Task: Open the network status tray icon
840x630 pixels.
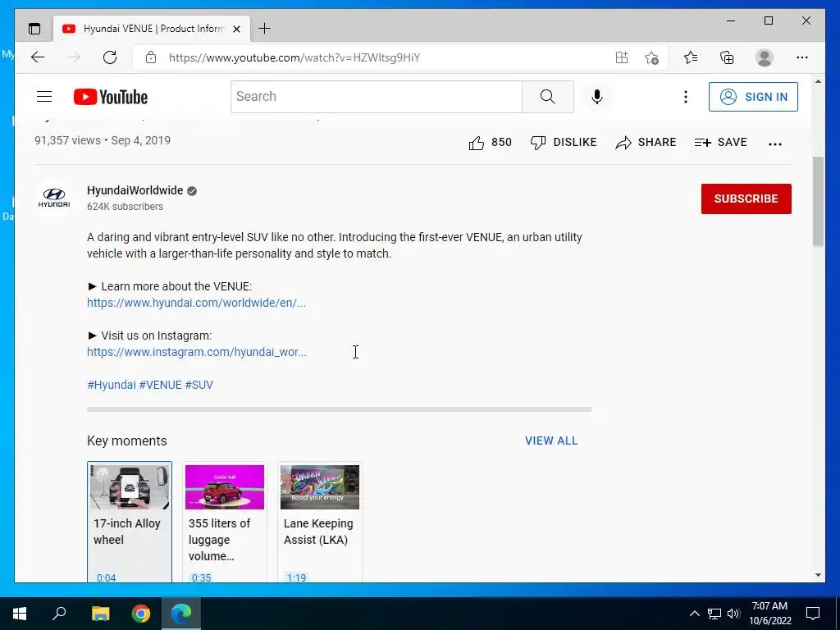Action: click(714, 614)
